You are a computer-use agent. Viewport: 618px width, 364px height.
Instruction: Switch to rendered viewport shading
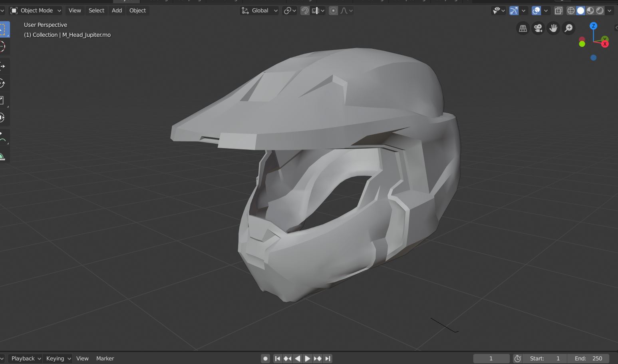[600, 11]
